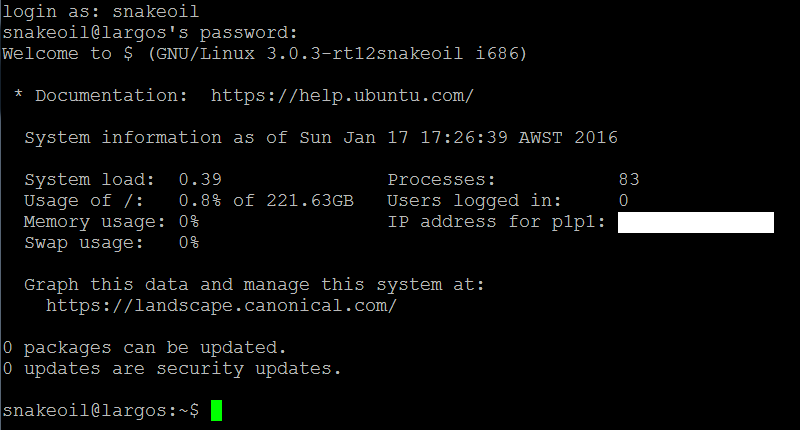Click the white redacted IP address box
Viewport: 800px width, 430px height.
point(695,222)
